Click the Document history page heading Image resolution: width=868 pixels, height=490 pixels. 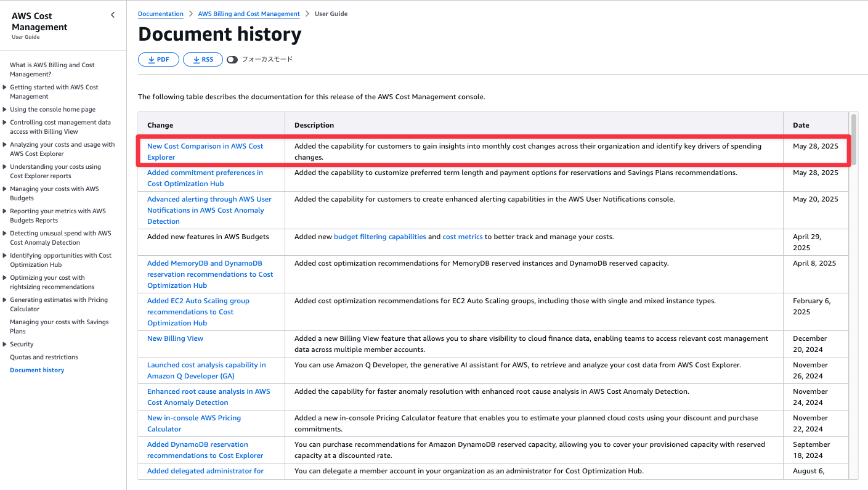pos(220,35)
